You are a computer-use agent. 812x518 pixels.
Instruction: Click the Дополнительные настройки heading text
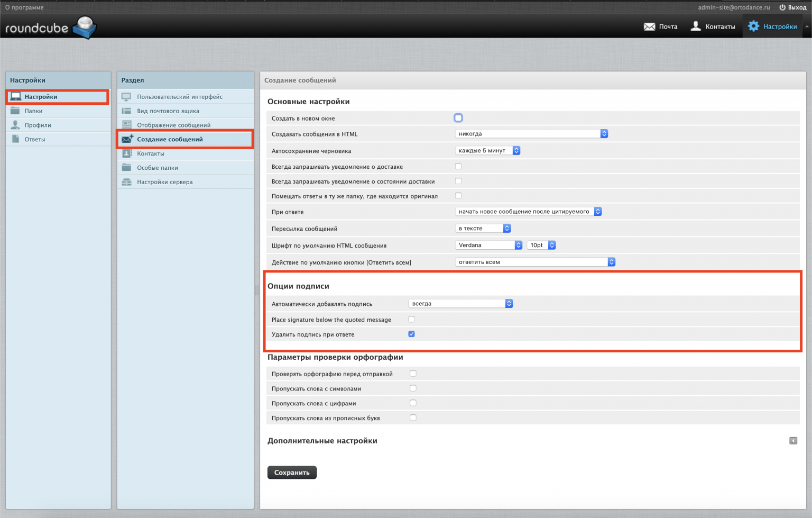click(x=322, y=441)
